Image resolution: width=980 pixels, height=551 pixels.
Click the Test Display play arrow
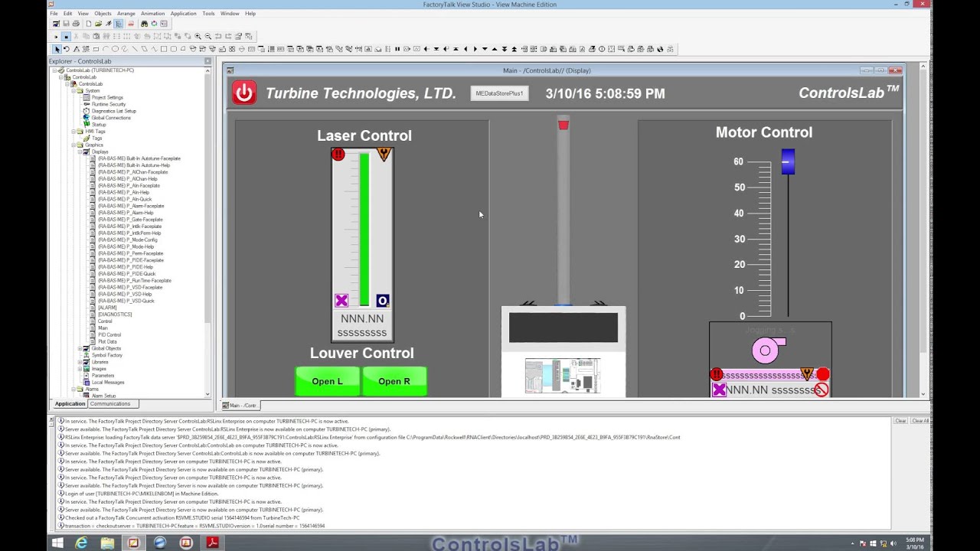(x=56, y=36)
